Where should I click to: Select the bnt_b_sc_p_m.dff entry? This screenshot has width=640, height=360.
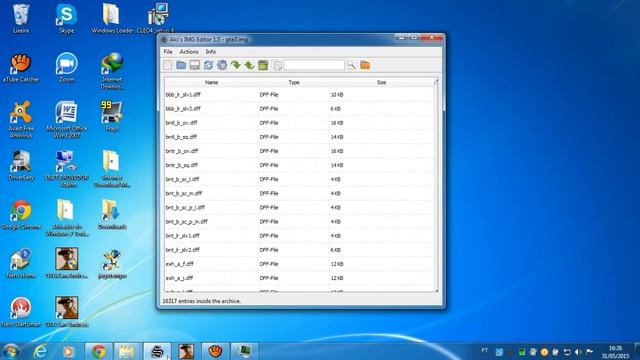[x=299, y=222]
